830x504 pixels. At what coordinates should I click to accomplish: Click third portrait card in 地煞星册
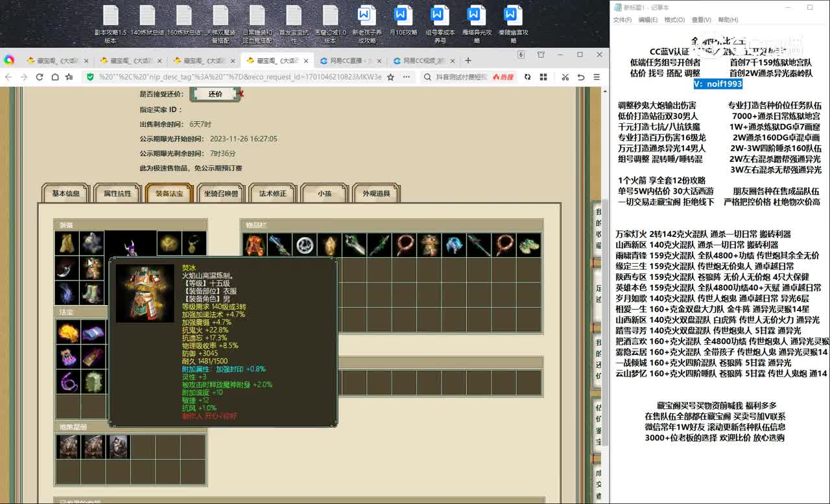117,447
